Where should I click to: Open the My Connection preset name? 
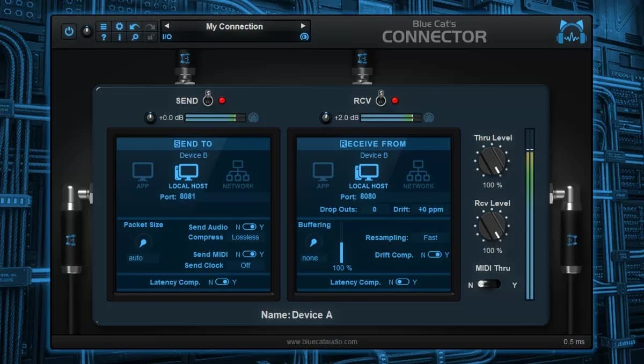(x=235, y=26)
